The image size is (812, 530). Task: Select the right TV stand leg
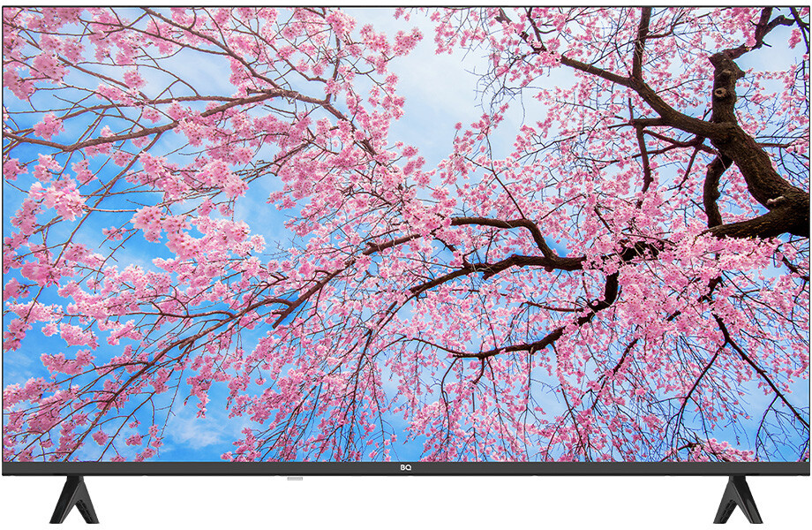pyautogui.click(x=738, y=499)
